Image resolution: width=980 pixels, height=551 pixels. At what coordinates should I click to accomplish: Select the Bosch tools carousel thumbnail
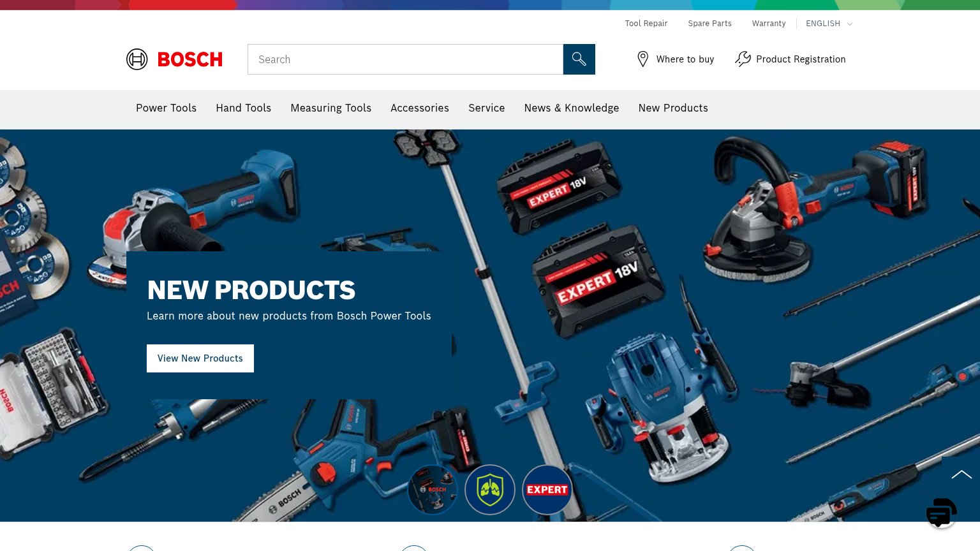pyautogui.click(x=433, y=490)
